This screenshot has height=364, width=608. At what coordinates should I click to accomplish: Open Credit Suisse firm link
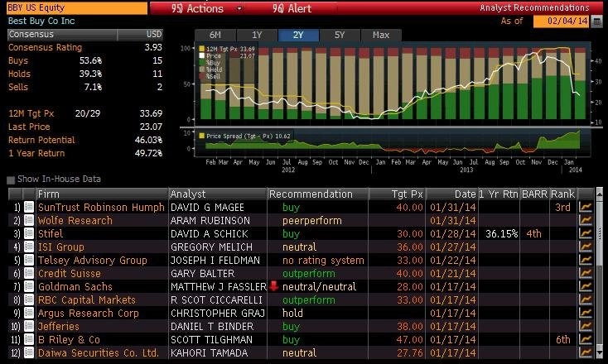point(69,273)
